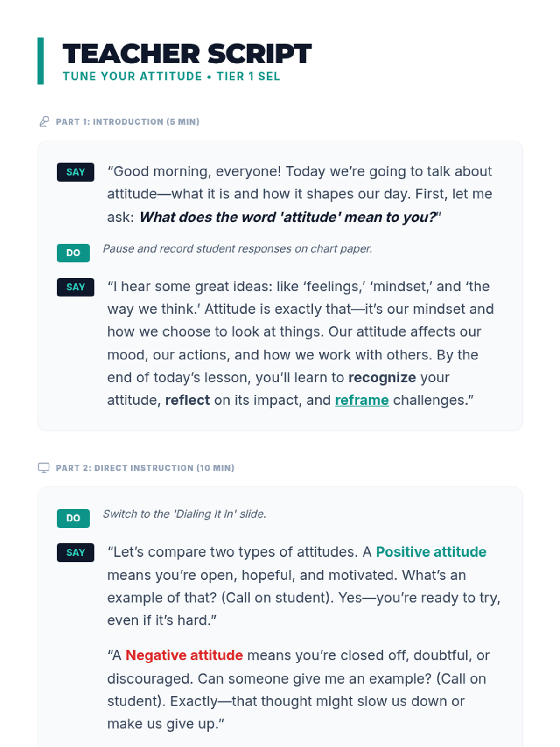Select the DO badge beside "Pause and record"
560x747 pixels.
click(73, 253)
